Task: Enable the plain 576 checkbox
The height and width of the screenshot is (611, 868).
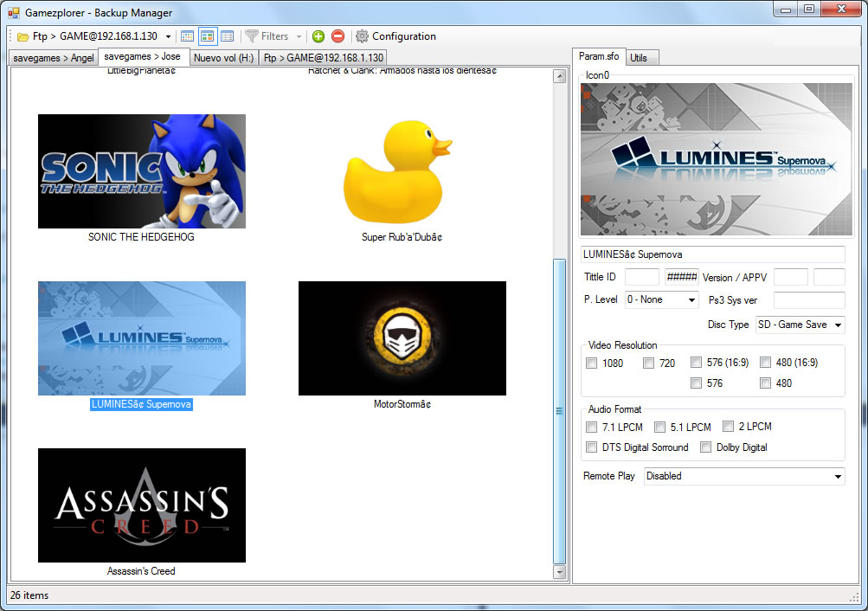Action: click(x=697, y=383)
